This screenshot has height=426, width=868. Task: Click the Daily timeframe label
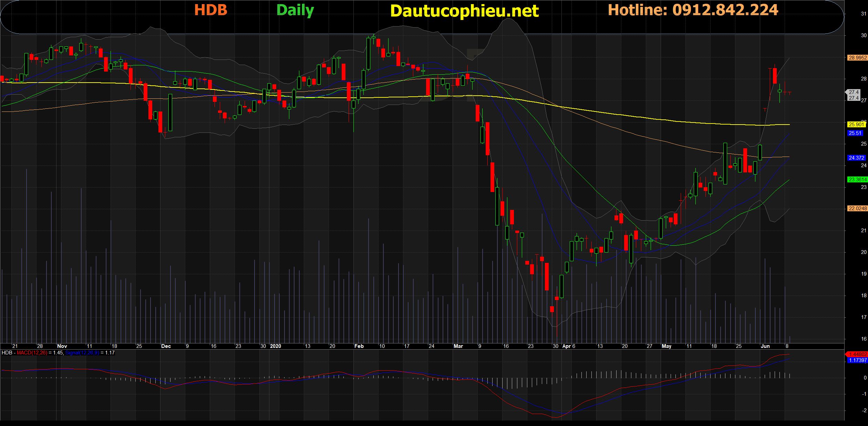[x=295, y=10]
